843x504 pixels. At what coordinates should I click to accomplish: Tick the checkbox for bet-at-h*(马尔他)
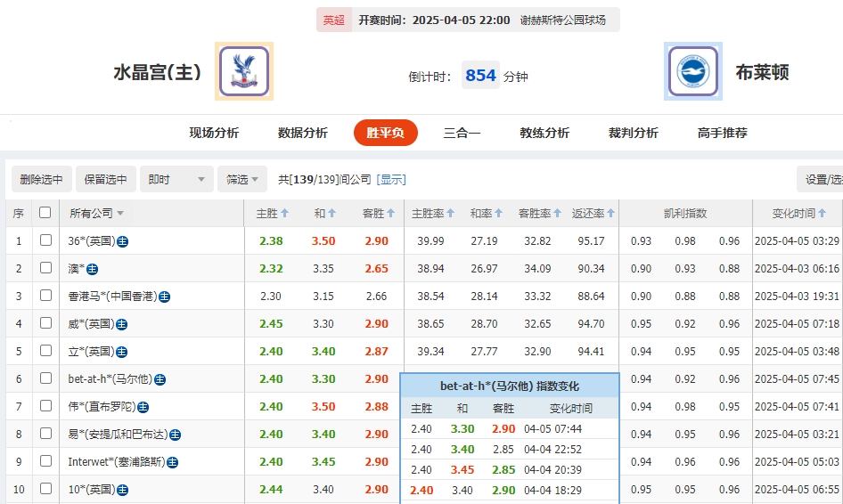[45, 379]
